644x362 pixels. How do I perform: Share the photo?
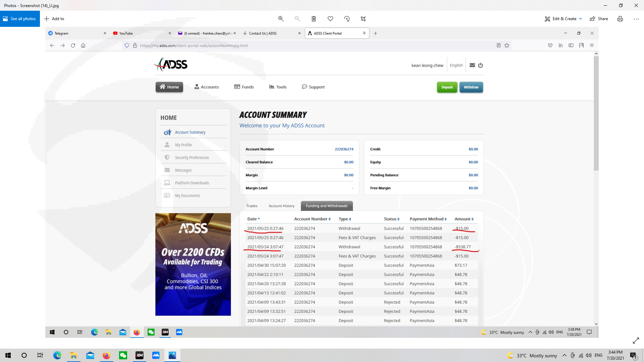click(599, 19)
